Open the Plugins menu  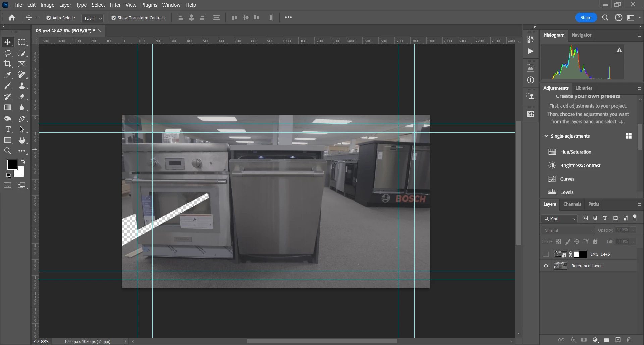coord(149,5)
